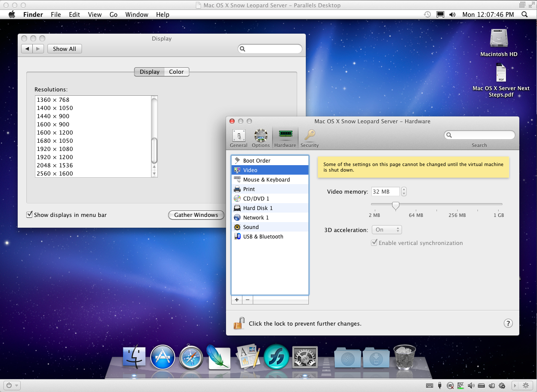
Task: Open System Preferences from the Dock
Action: [x=305, y=357]
